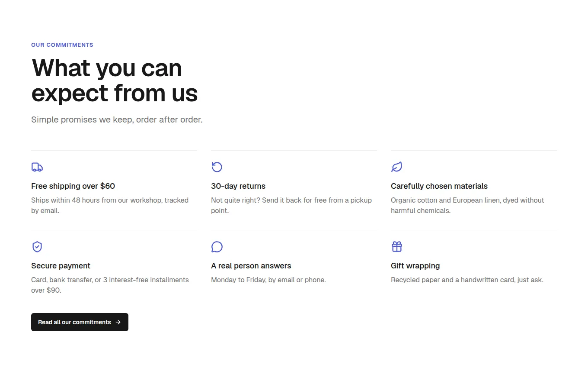Click the Gift wrapping heading

pyautogui.click(x=415, y=266)
